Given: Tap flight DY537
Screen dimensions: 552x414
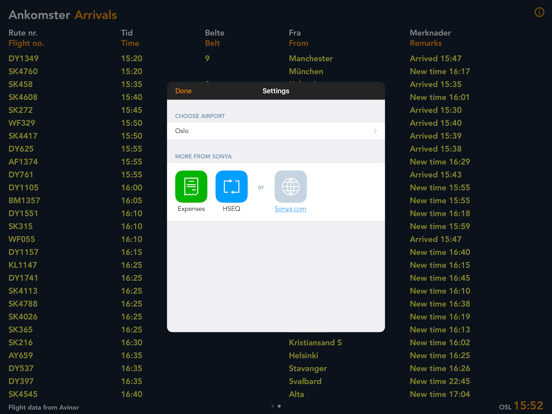Looking at the screenshot, I should tap(21, 369).
